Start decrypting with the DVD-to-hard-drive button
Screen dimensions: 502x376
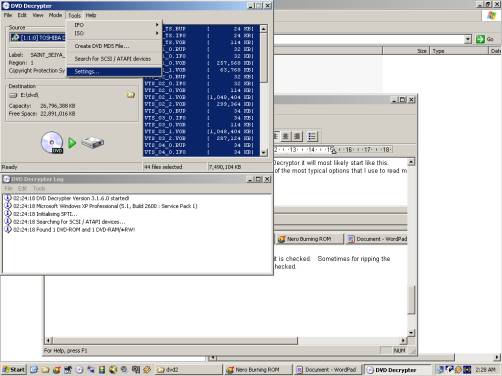(72, 143)
